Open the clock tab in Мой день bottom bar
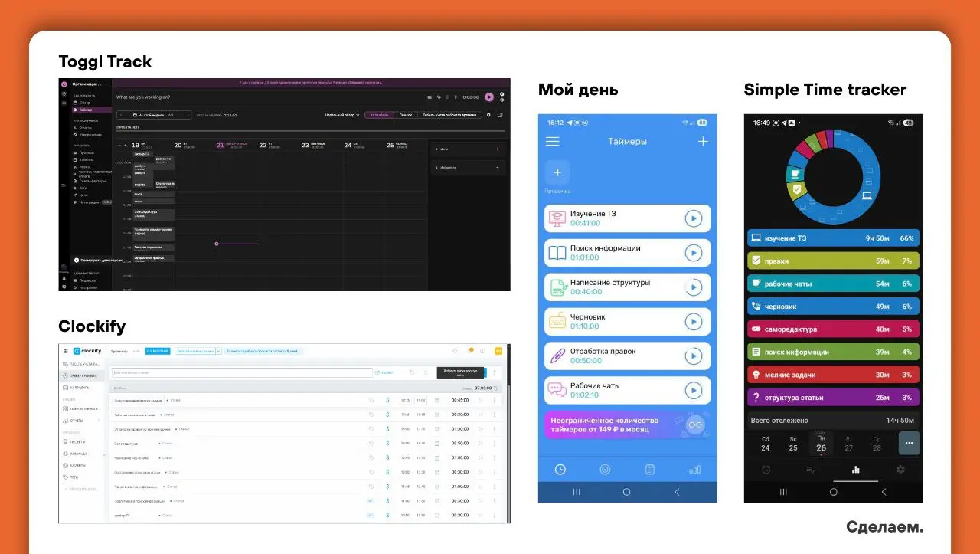This screenshot has width=980, height=554. point(560,470)
